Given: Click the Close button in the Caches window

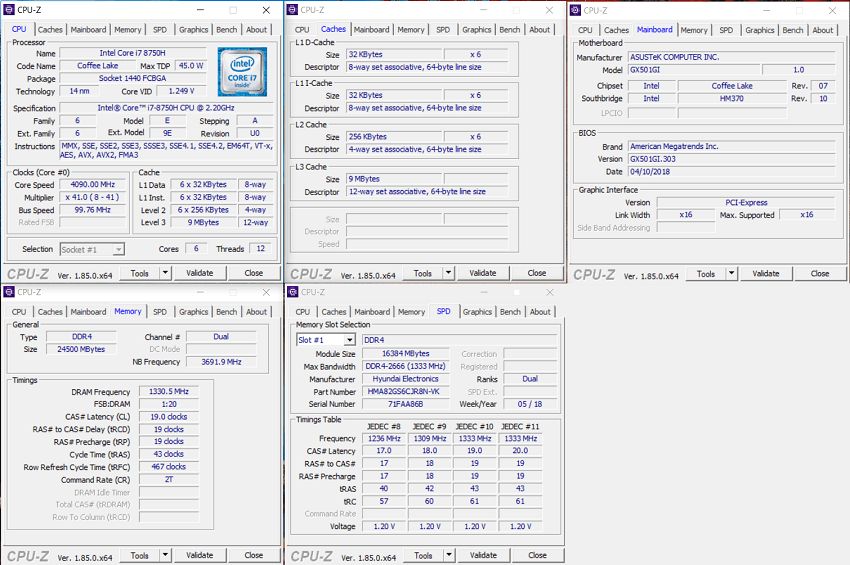Looking at the screenshot, I should coord(537,273).
